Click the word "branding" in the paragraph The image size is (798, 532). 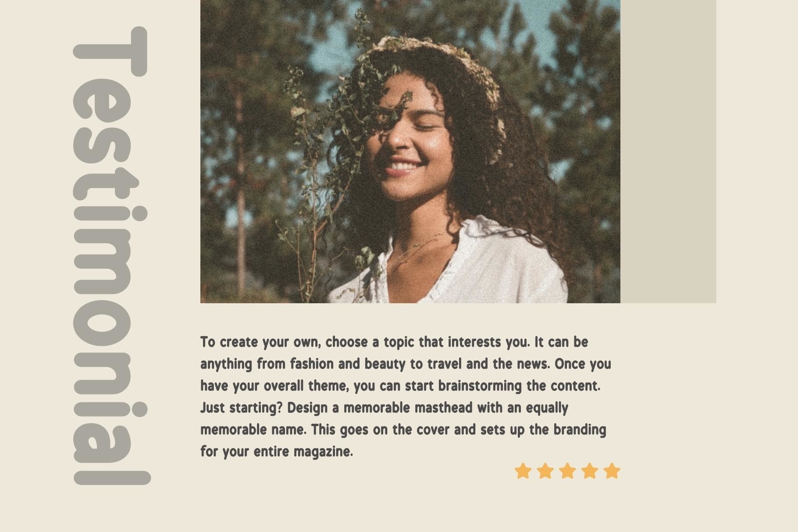(580, 430)
